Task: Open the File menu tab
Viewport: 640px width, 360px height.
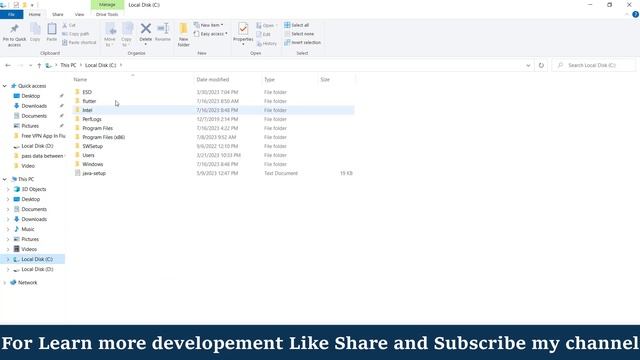Action: tap(11, 15)
